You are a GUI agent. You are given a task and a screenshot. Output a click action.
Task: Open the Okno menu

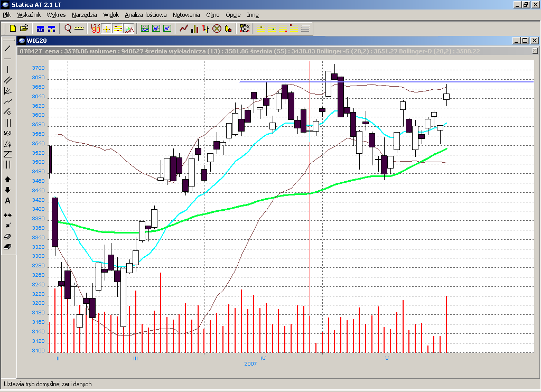213,15
